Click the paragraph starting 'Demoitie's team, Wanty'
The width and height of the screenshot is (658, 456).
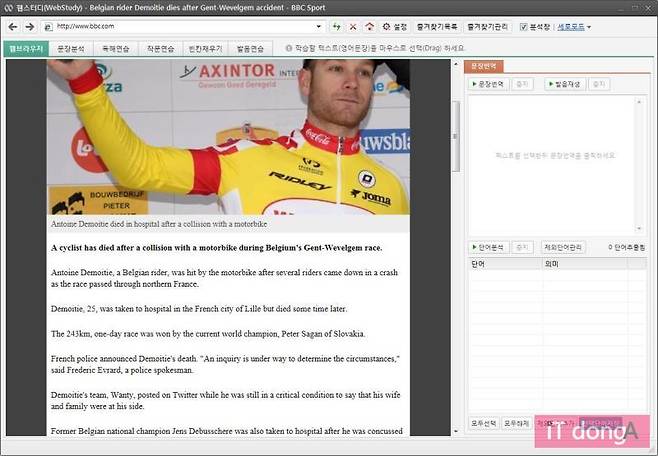[x=225, y=401]
